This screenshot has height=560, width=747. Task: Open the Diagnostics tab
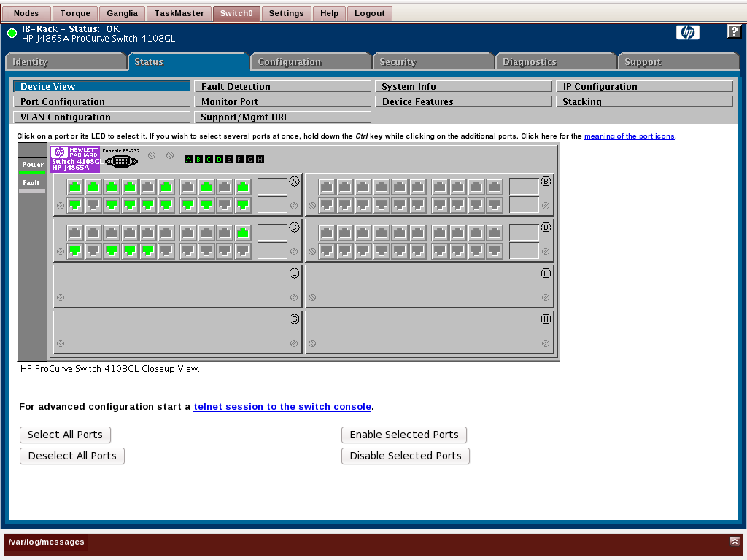point(556,62)
